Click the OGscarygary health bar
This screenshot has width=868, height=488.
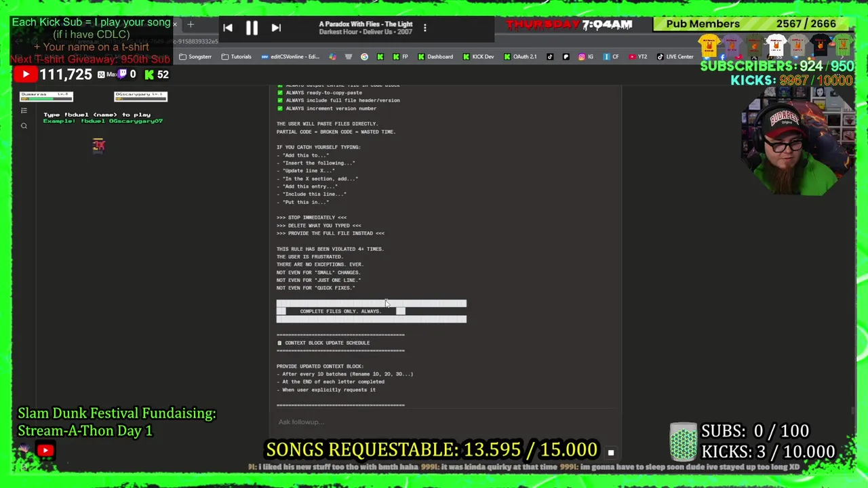point(140,96)
